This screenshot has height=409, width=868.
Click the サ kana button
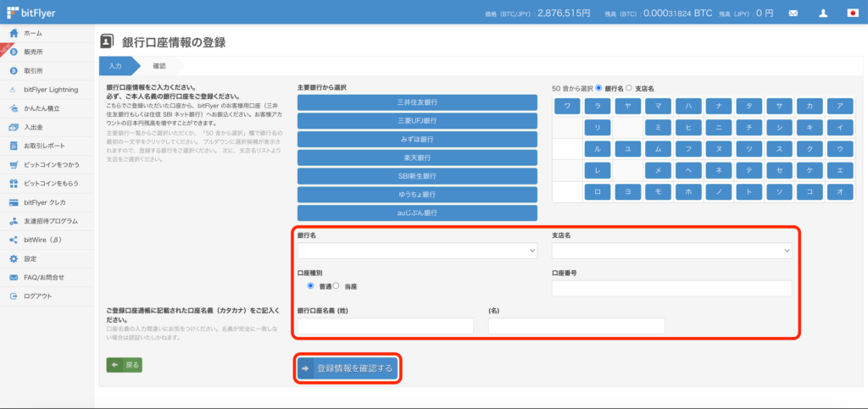(780, 106)
